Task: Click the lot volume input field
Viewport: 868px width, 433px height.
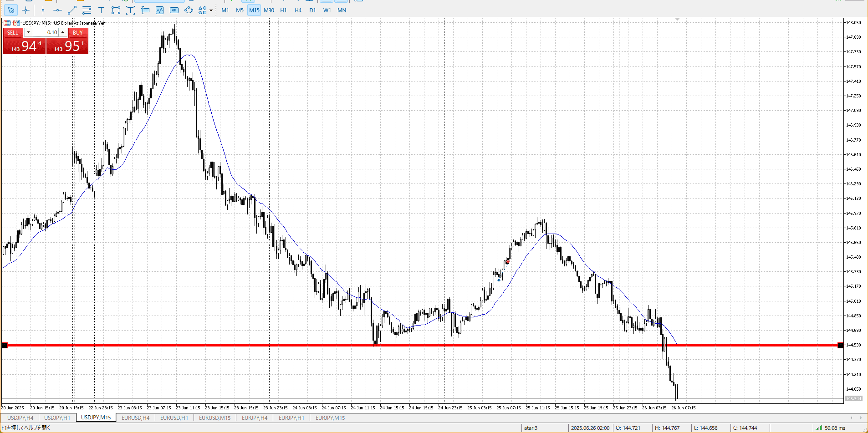Action: [46, 32]
